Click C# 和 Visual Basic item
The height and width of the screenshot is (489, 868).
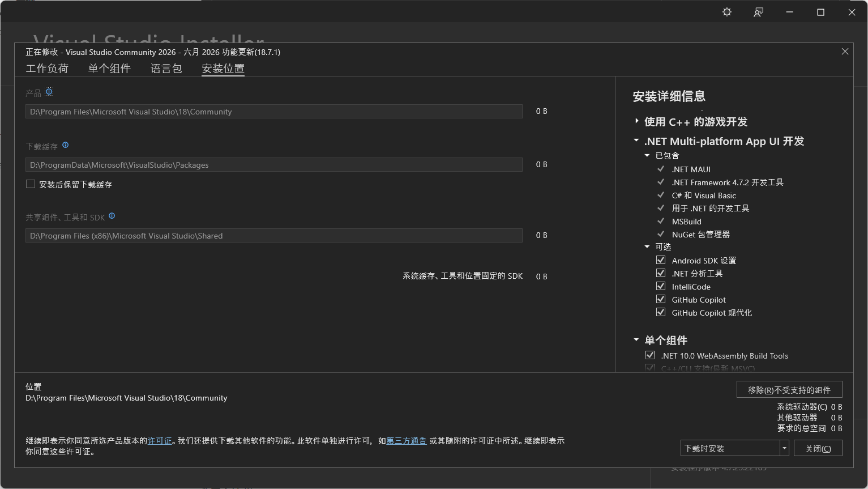click(704, 195)
